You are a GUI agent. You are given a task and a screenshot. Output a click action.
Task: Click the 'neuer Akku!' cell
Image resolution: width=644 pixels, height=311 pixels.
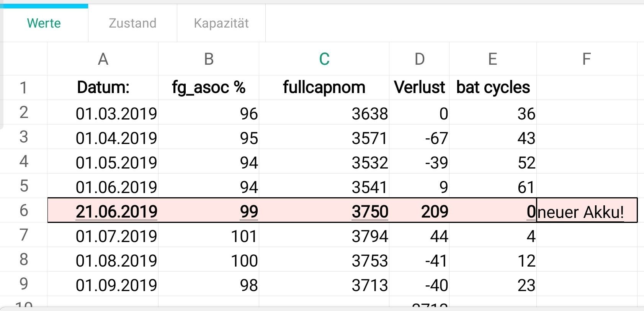587,210
